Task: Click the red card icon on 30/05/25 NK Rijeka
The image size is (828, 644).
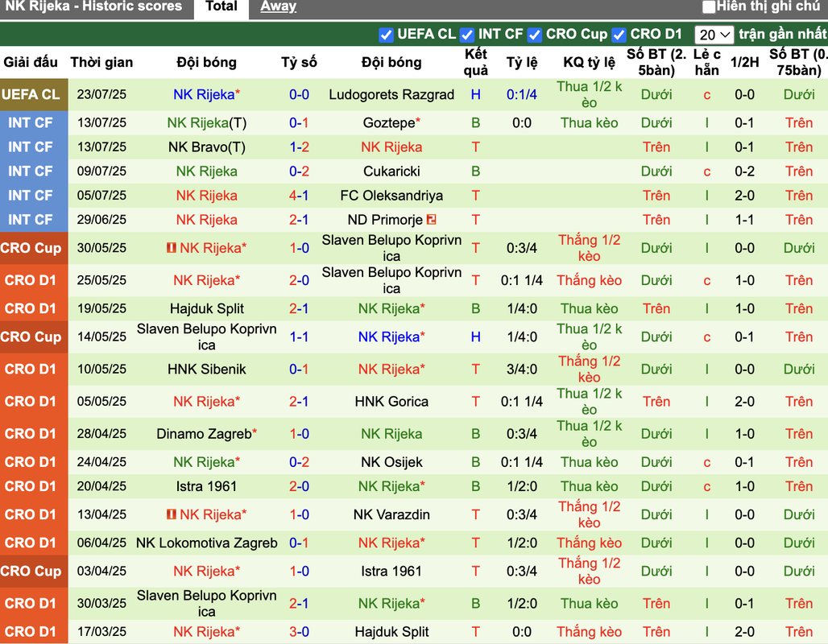Action: (171, 247)
